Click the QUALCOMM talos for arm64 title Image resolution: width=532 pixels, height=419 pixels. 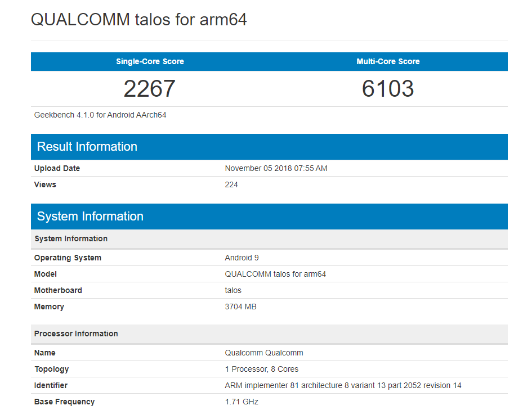138,19
